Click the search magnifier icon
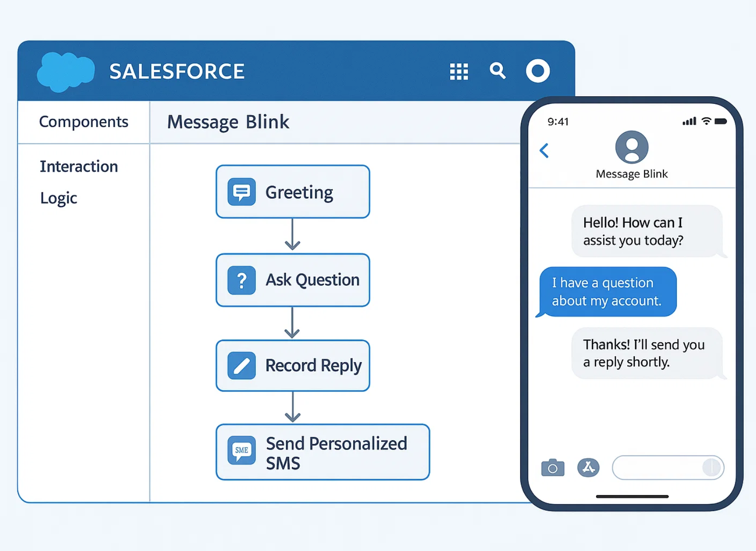The height and width of the screenshot is (551, 756). (498, 71)
